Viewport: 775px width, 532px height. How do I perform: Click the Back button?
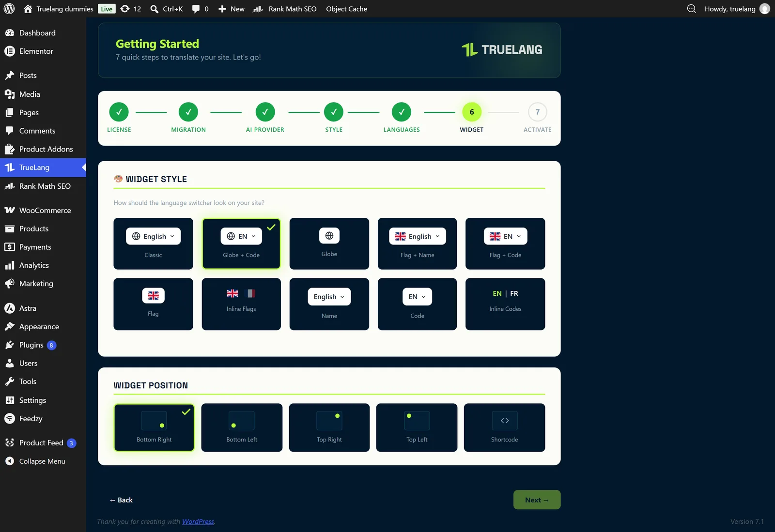point(121,500)
